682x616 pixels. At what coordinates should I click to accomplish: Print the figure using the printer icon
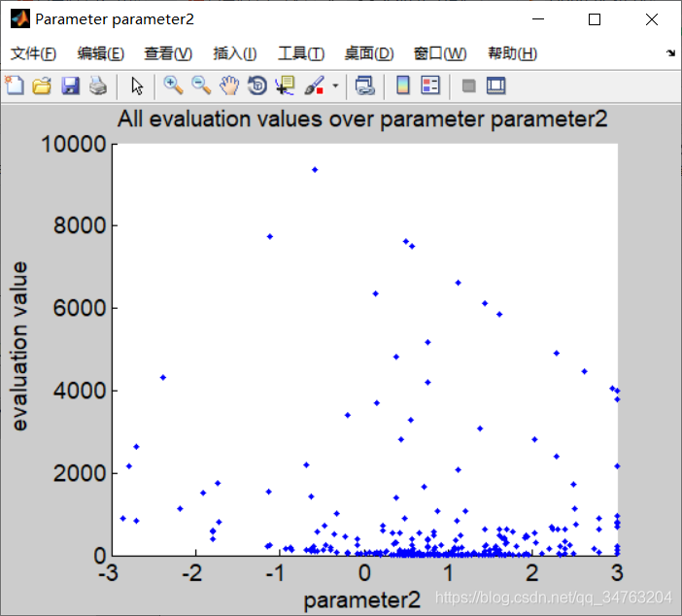[x=98, y=86]
